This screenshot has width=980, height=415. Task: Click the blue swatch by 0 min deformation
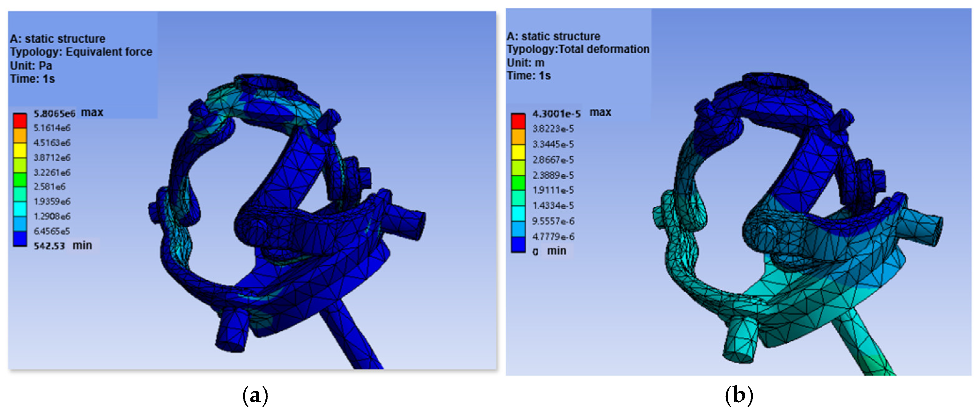pyautogui.click(x=518, y=244)
